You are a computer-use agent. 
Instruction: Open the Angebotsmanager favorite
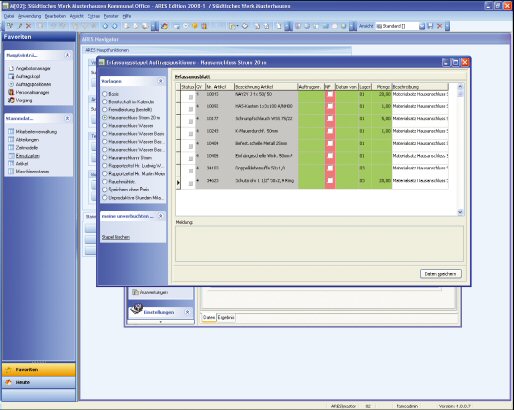coord(33,68)
